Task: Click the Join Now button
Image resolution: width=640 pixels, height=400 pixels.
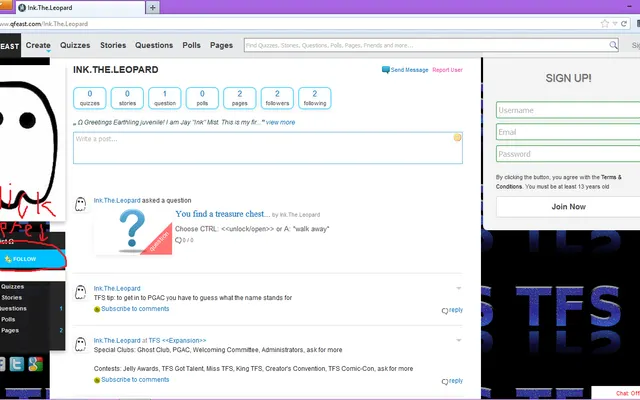Action: click(x=568, y=207)
